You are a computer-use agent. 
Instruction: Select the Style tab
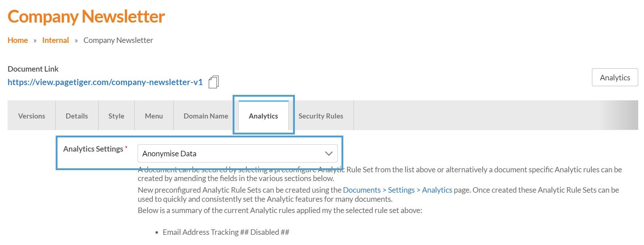116,116
